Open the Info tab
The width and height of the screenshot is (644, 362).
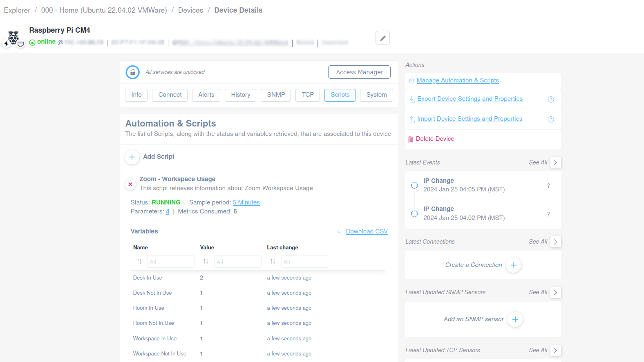point(136,95)
